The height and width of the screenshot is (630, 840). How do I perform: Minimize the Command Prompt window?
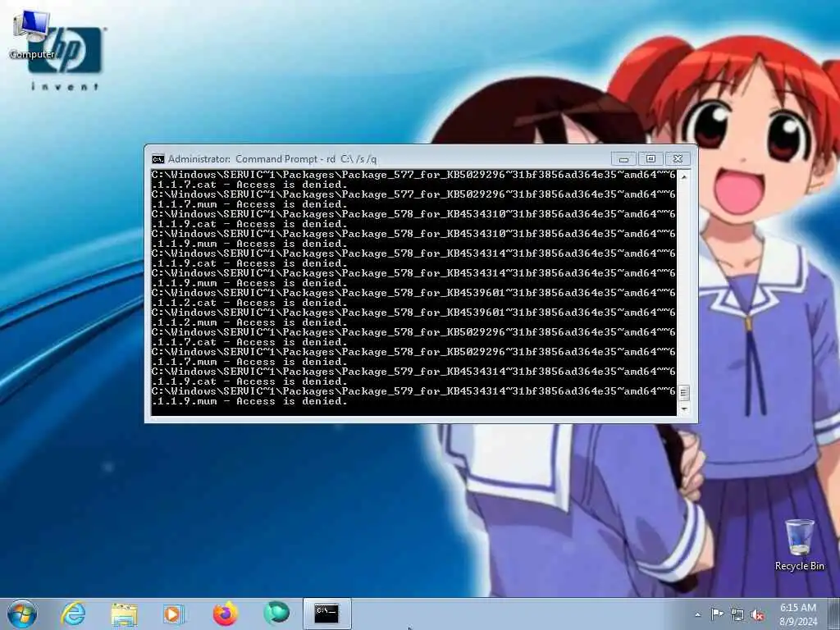(623, 159)
